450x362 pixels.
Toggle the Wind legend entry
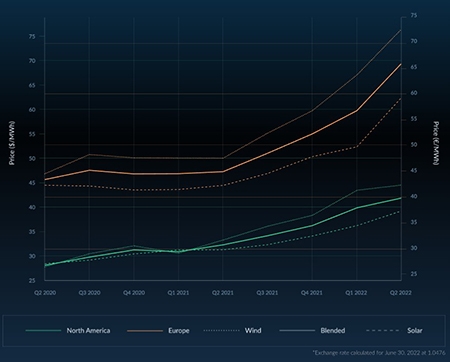click(232, 331)
